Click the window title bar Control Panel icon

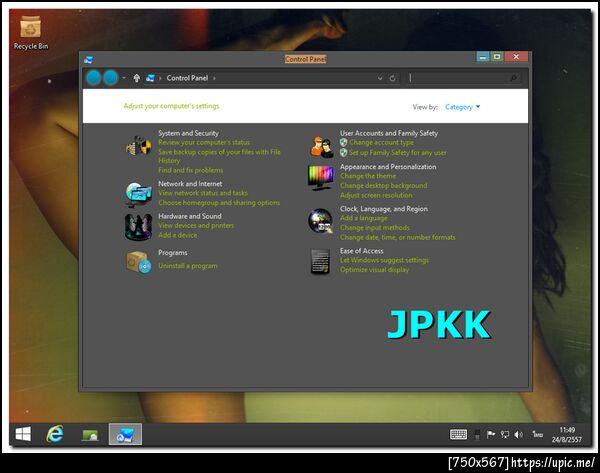88,59
